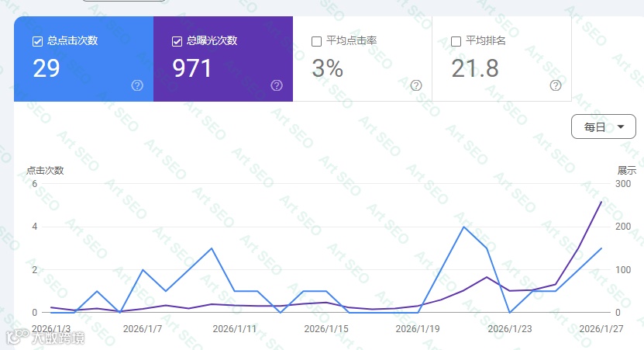
Task: Enable the 平均排名 checkbox
Action: point(456,42)
